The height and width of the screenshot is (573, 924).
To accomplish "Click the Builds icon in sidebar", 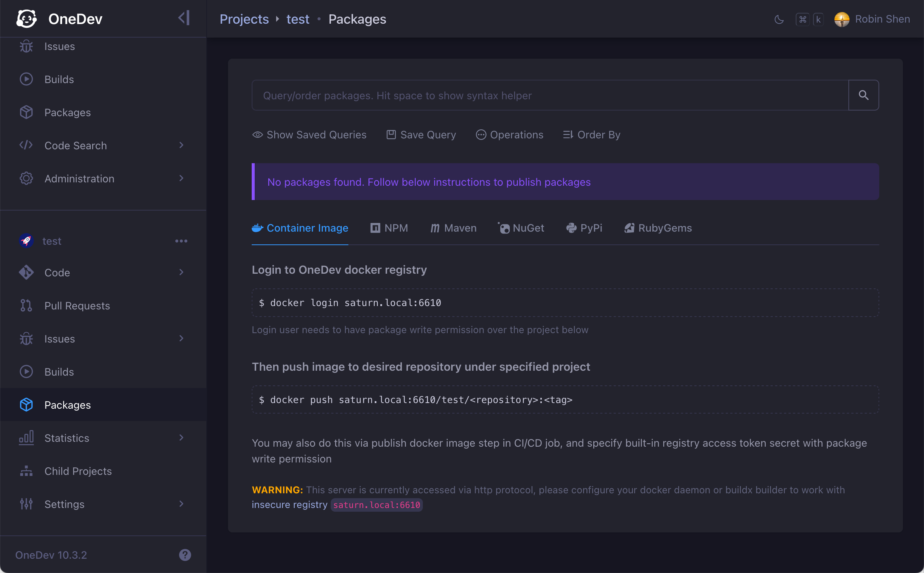I will point(26,79).
